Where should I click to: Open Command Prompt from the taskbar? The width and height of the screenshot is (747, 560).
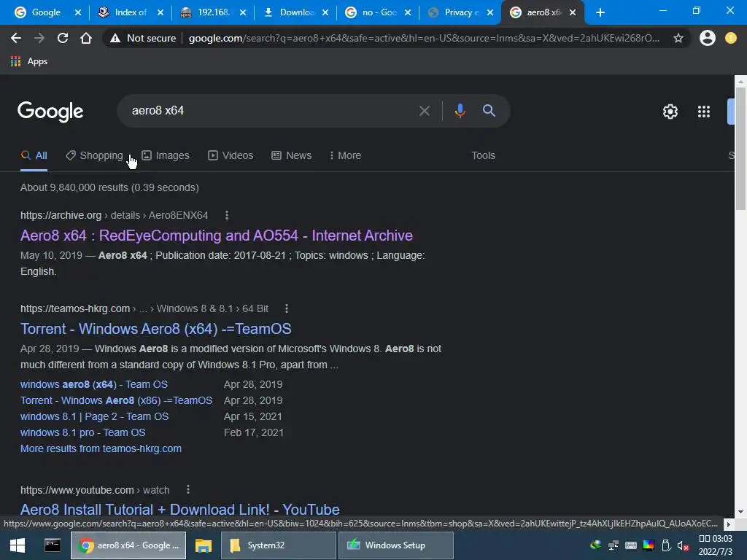coord(53,545)
